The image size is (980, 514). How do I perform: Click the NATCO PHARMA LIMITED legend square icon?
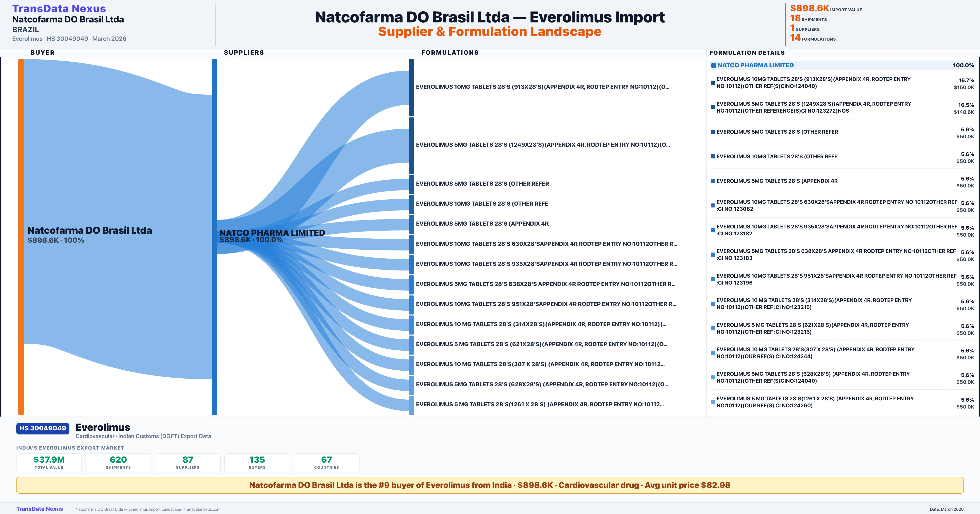point(714,65)
